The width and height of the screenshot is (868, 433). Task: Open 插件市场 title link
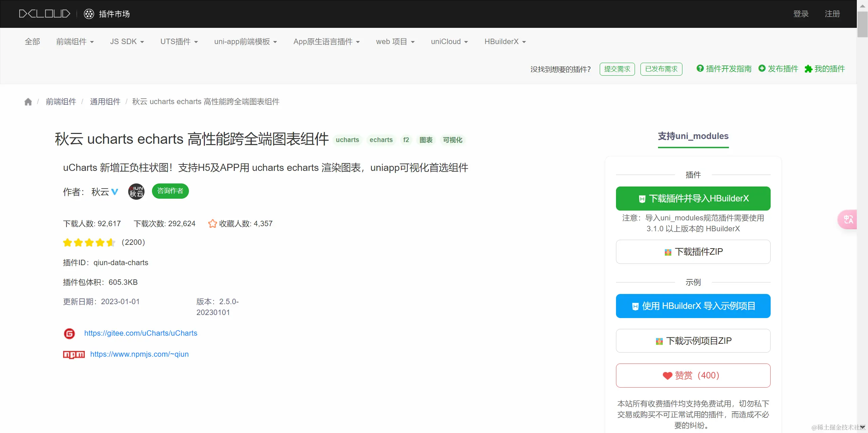(114, 14)
